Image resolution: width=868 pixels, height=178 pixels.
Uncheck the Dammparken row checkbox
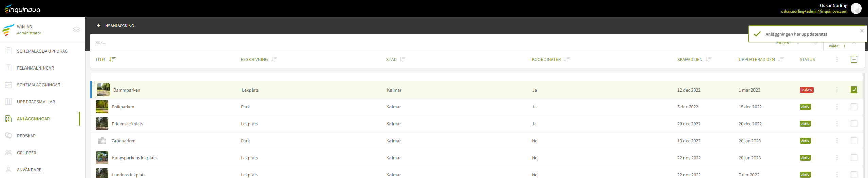pyautogui.click(x=854, y=90)
